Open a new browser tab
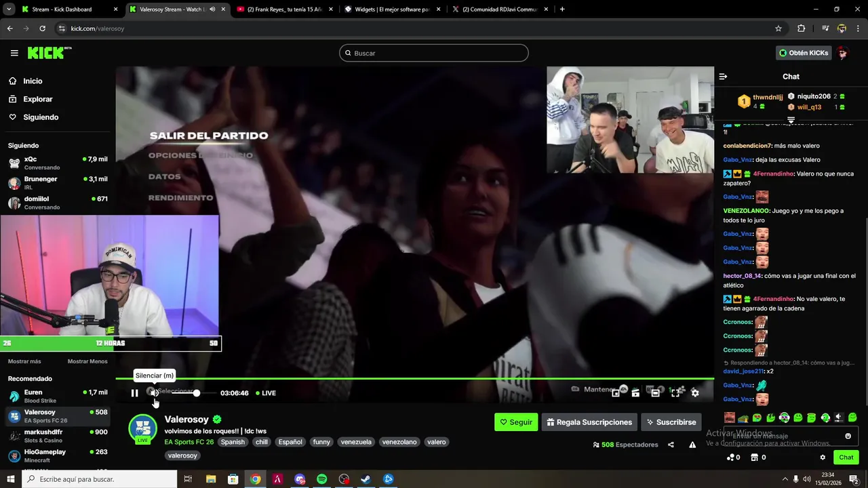Screen dimensions: 868x488 coord(562,9)
